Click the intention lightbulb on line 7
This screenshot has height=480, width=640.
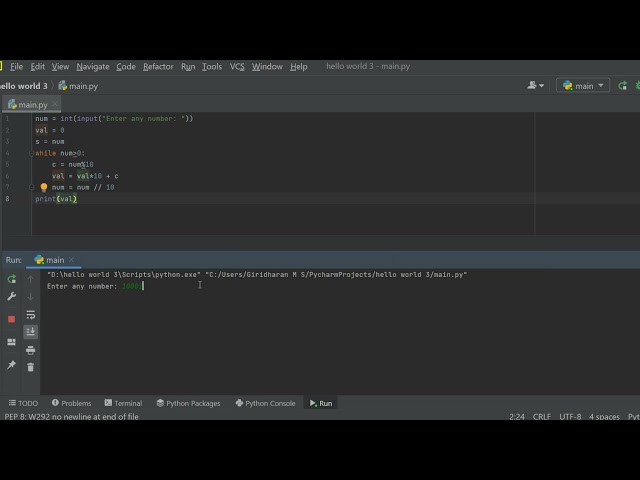pos(44,187)
